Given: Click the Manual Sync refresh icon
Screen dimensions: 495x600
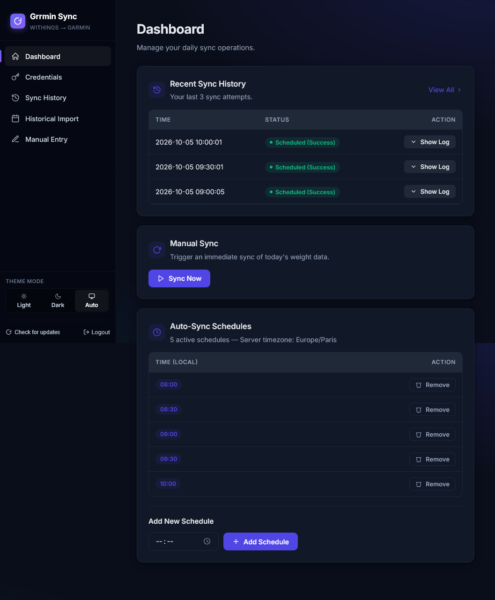Looking at the screenshot, I should pyautogui.click(x=157, y=250).
